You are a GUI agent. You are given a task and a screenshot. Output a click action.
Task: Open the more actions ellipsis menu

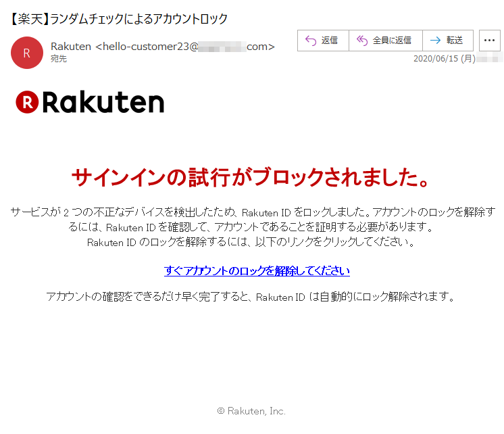point(490,41)
